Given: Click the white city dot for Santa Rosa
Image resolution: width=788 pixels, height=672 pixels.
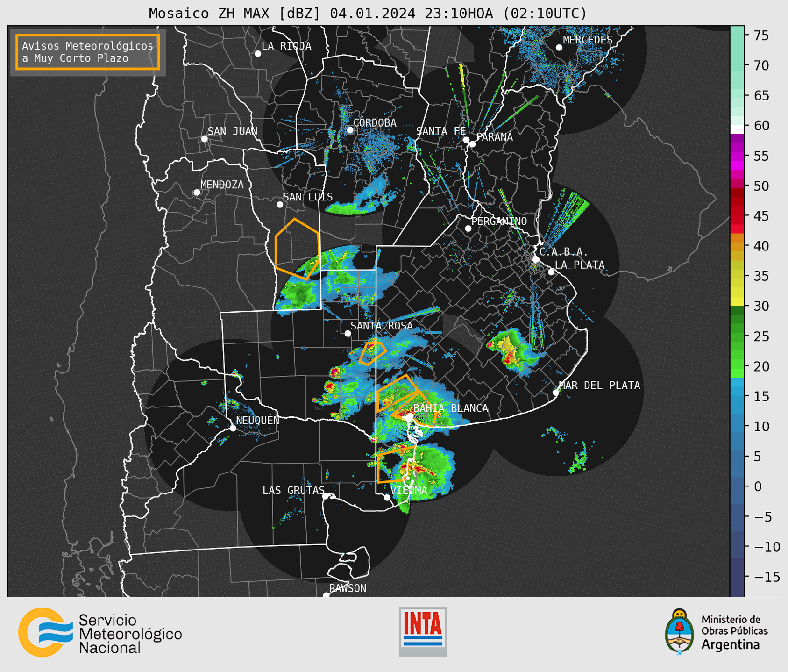Looking at the screenshot, I should point(348,334).
